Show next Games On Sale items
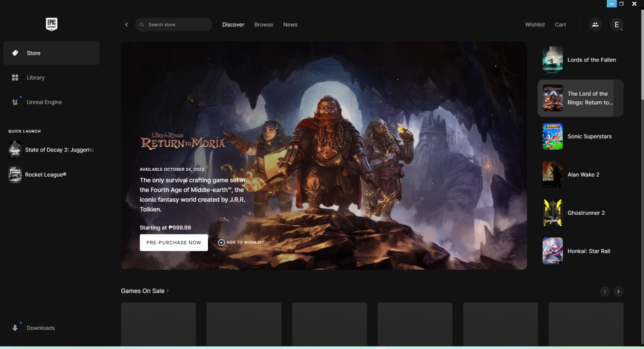 point(618,292)
